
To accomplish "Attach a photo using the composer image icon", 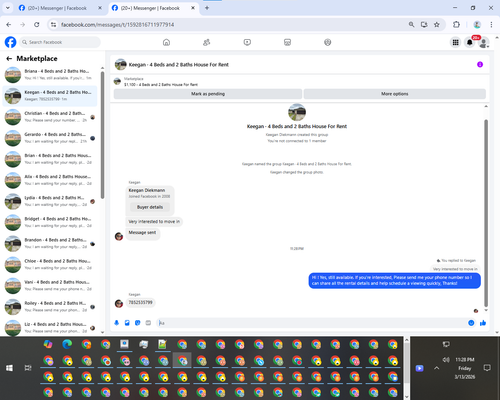I will [127, 323].
